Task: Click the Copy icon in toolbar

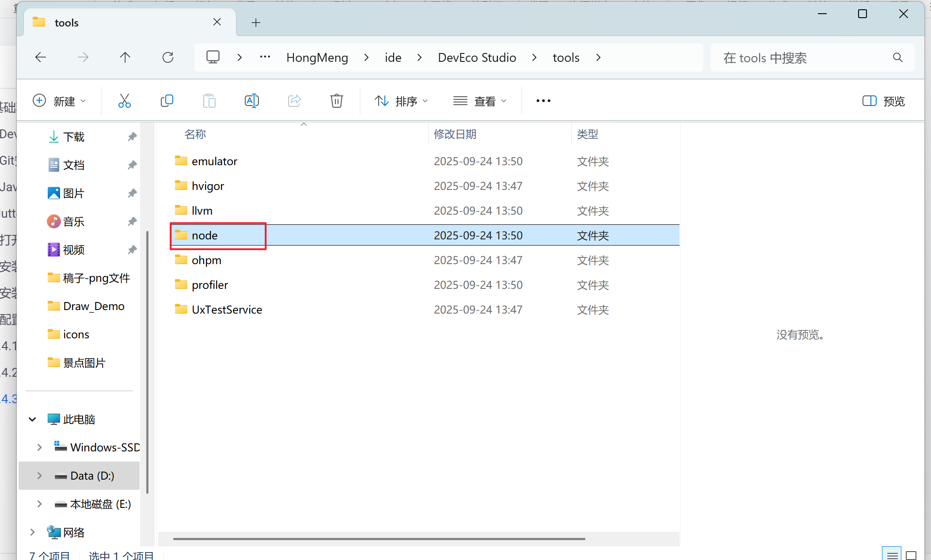Action: (167, 101)
